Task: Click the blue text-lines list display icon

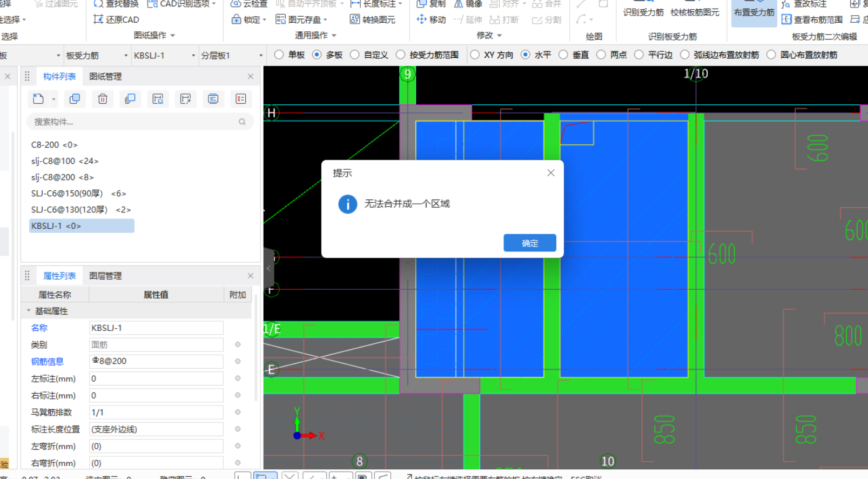Action: [213, 99]
